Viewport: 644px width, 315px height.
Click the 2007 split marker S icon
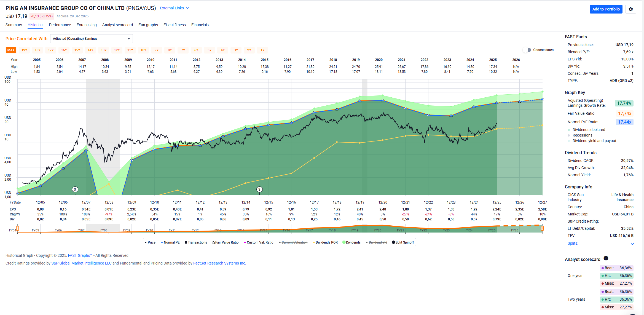75,189
